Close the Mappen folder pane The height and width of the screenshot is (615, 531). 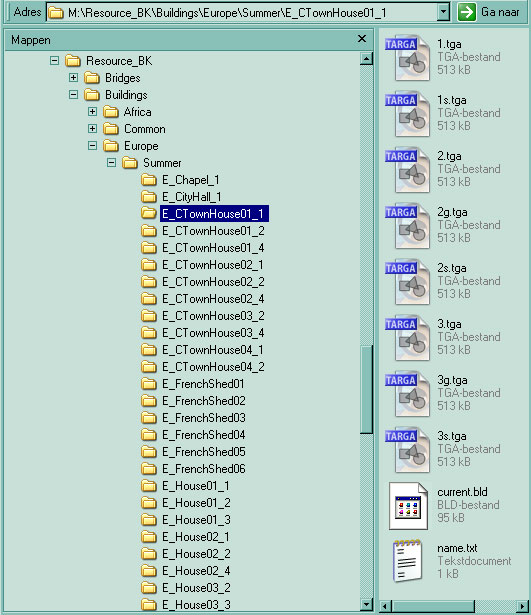point(362,39)
